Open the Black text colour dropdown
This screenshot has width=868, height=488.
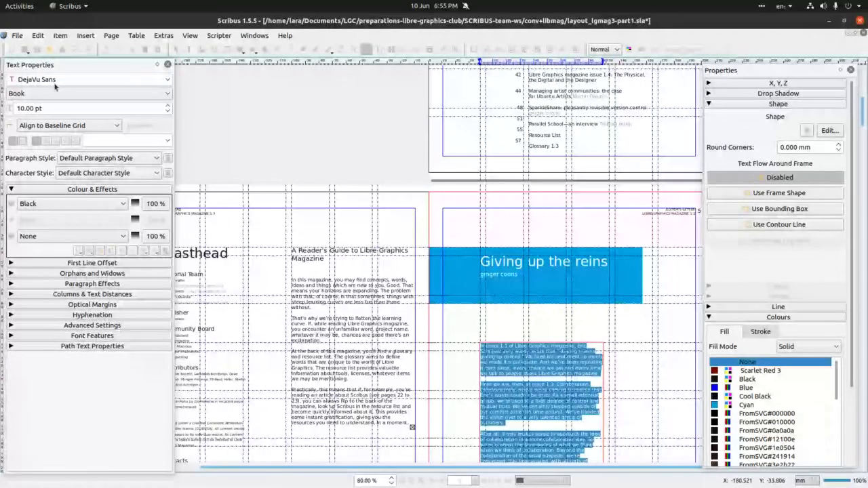[72, 203]
